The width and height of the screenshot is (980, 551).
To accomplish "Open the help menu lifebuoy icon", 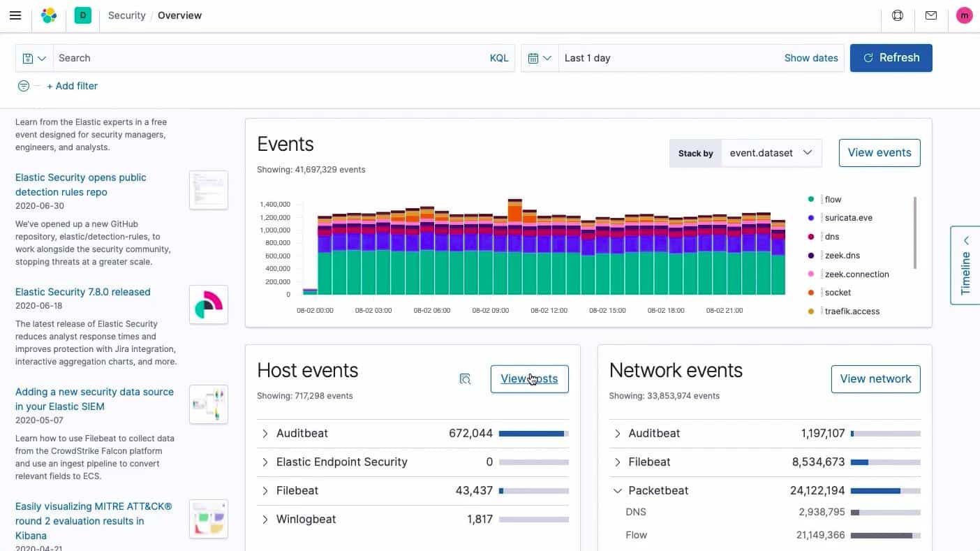I will (898, 15).
